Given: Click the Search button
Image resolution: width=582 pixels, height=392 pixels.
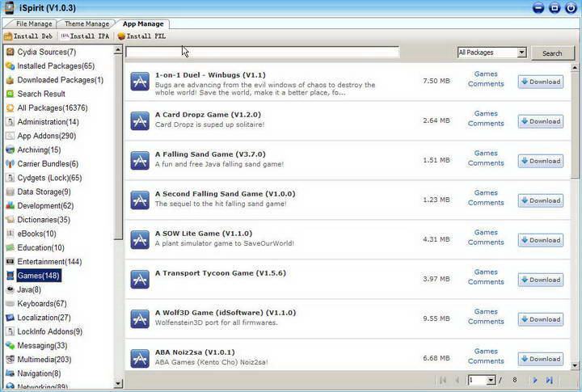Looking at the screenshot, I should [552, 53].
